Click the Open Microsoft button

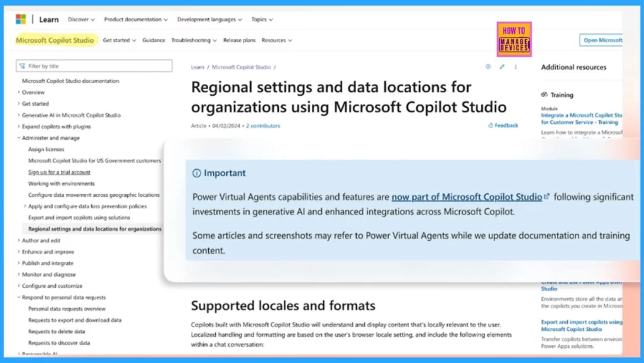pos(601,40)
